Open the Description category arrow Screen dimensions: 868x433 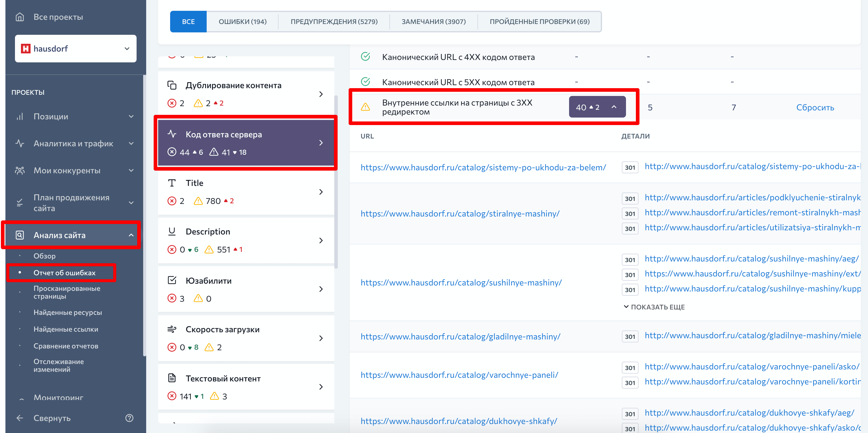(321, 240)
